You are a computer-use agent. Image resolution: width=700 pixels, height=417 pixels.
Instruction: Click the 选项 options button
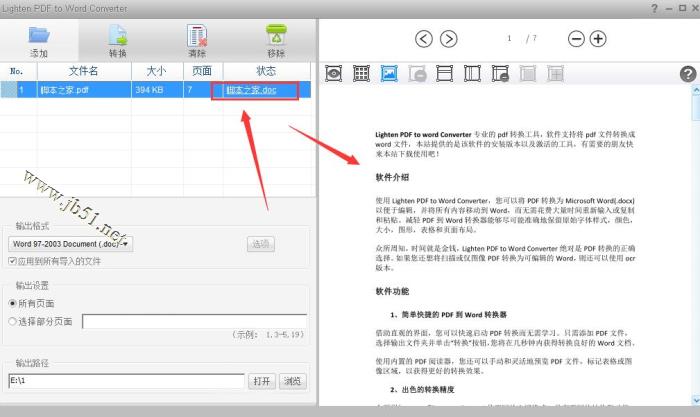tap(261, 244)
